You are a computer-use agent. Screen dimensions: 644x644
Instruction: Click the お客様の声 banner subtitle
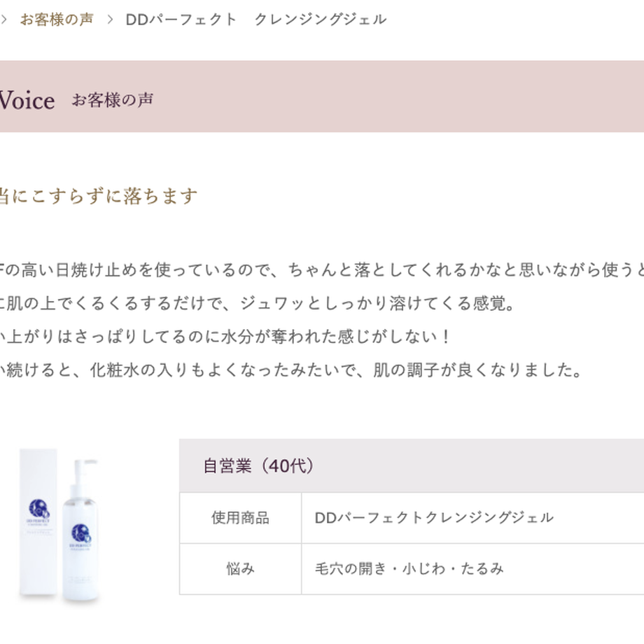(x=113, y=100)
